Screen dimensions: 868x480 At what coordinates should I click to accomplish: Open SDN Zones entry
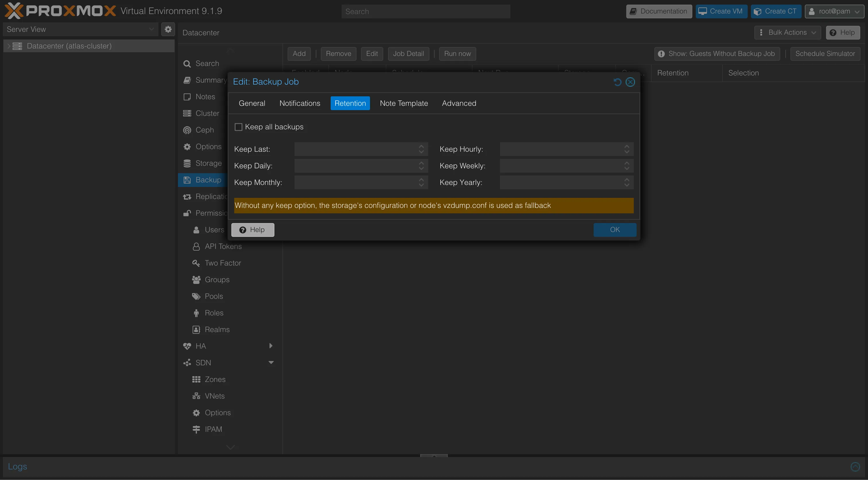215,379
